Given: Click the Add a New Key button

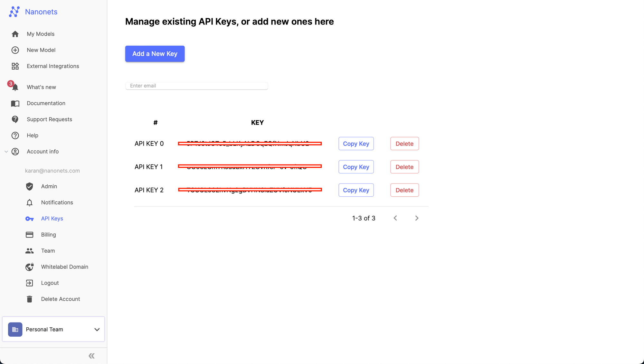Looking at the screenshot, I should point(155,54).
